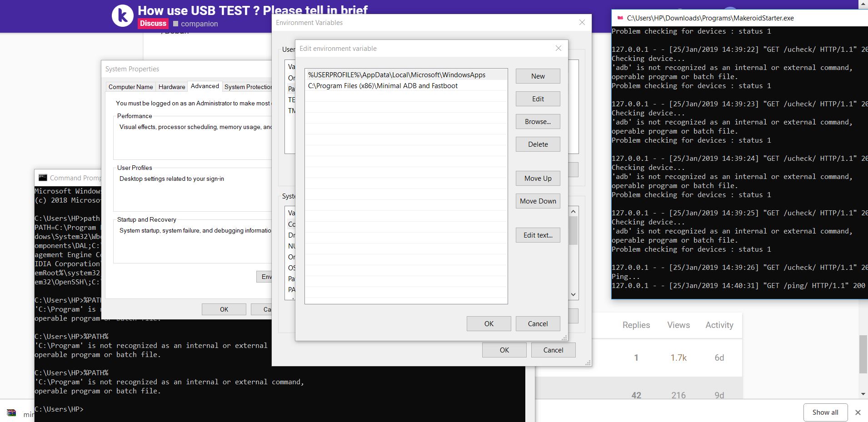868x422 pixels.
Task: Click the Command Prompt title bar icon
Action: (43, 178)
